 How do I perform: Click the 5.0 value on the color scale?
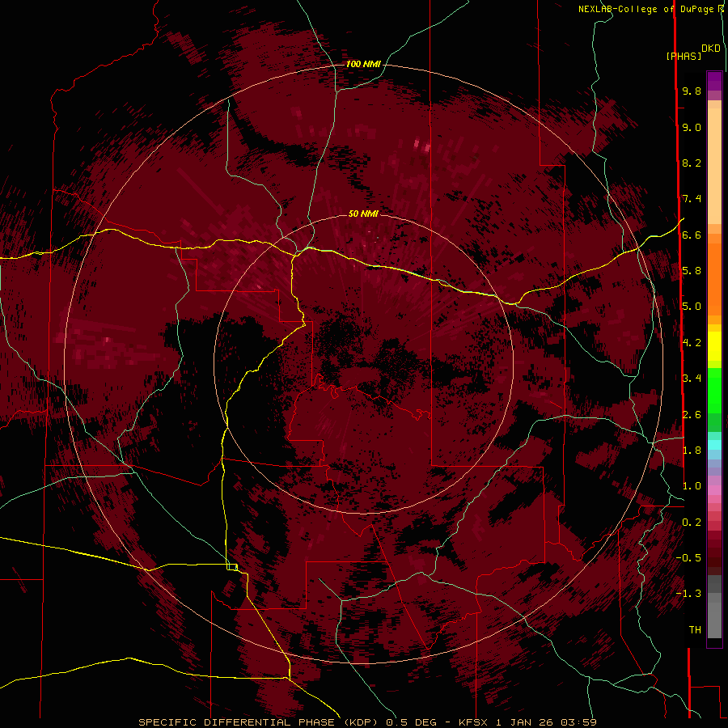point(692,307)
